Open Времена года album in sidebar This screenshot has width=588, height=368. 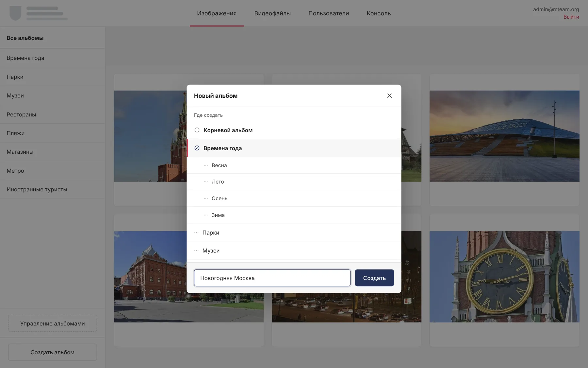[53, 58]
